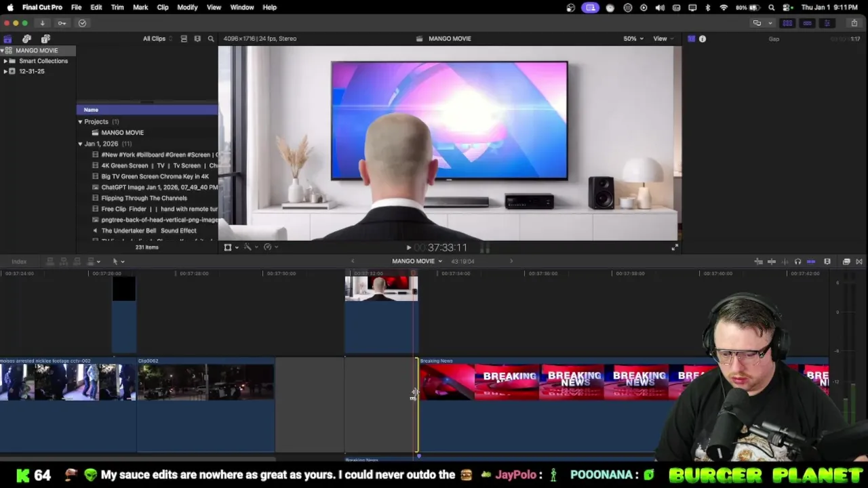
Task: Expand Smart Collections in sidebar
Action: (x=5, y=61)
